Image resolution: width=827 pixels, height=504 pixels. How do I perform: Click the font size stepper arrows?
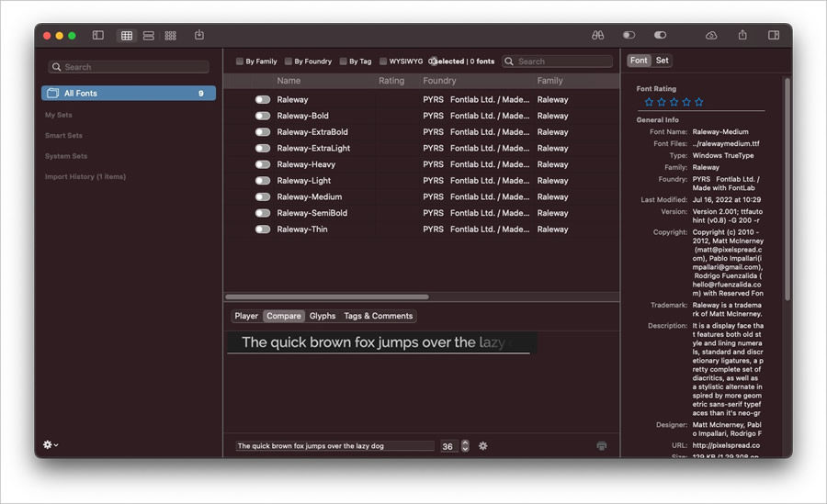(465, 446)
